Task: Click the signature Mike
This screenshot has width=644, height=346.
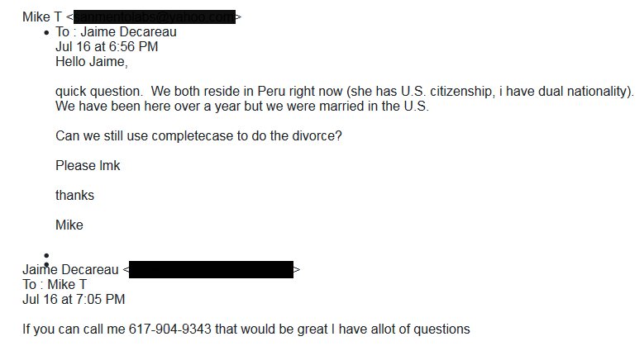Action: click(x=69, y=225)
